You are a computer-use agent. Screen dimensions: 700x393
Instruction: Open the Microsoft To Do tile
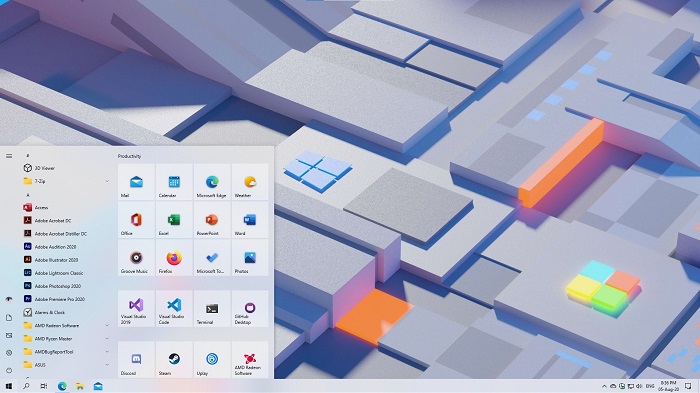coord(212,257)
